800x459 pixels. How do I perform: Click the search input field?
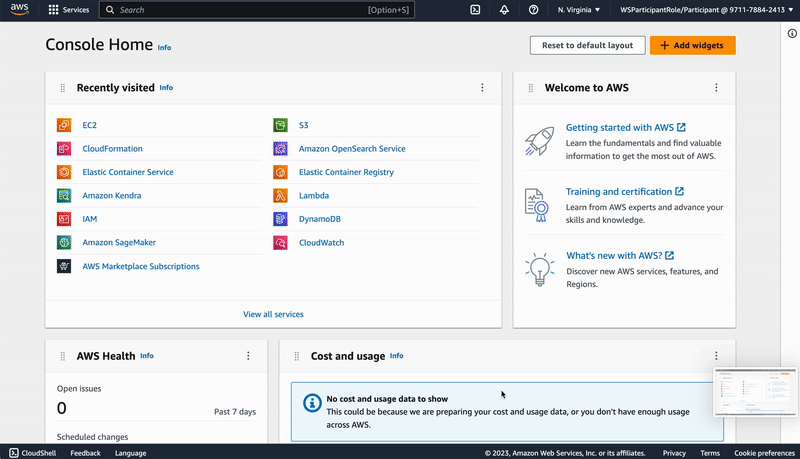[x=257, y=10]
